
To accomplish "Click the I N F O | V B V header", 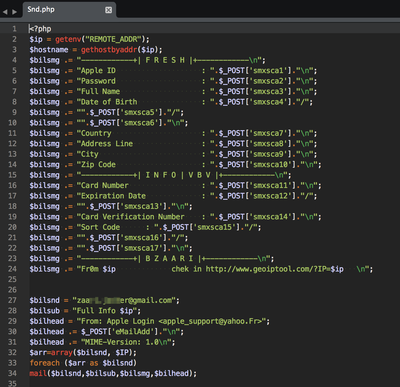I will coord(178,175).
